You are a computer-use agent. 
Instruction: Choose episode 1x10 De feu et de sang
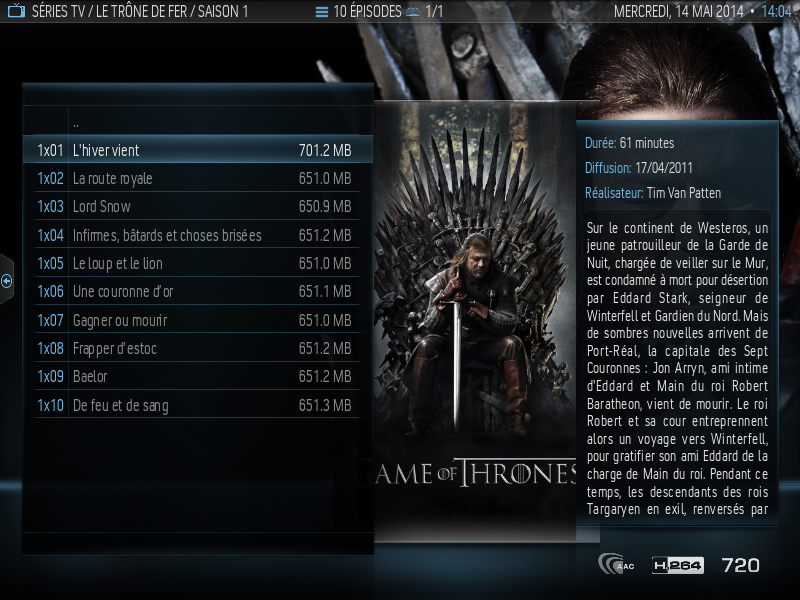click(198, 405)
